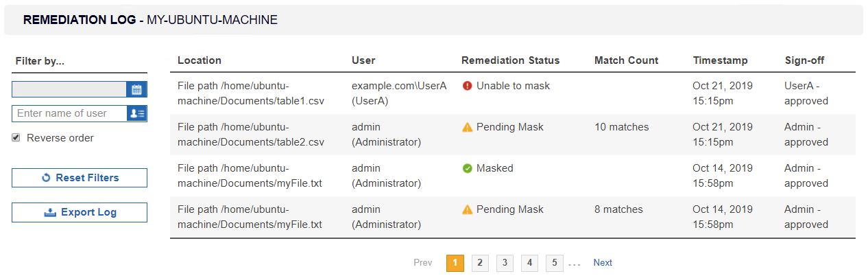
Task: Click the green Masked checkmark icon
Action: pos(468,168)
